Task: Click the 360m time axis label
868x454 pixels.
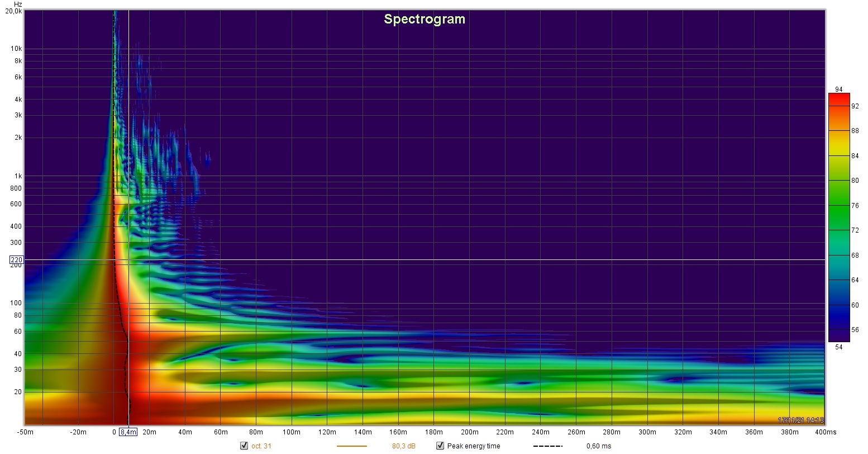Action: (x=754, y=432)
